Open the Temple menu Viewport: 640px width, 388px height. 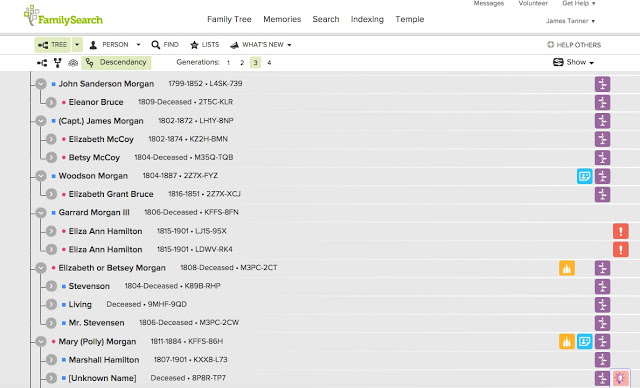tap(409, 19)
